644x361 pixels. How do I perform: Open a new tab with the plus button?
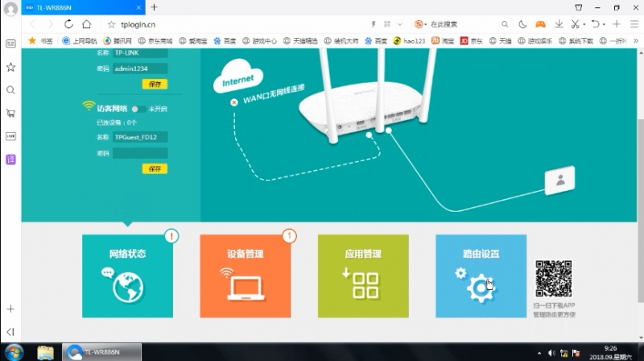[x=154, y=7]
